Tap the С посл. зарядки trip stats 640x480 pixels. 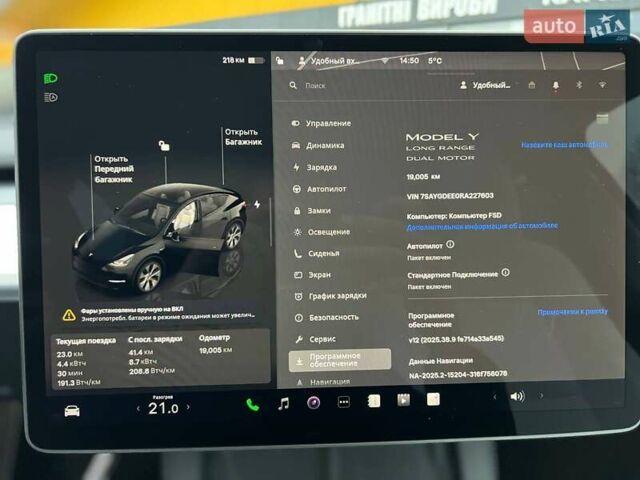[155, 355]
